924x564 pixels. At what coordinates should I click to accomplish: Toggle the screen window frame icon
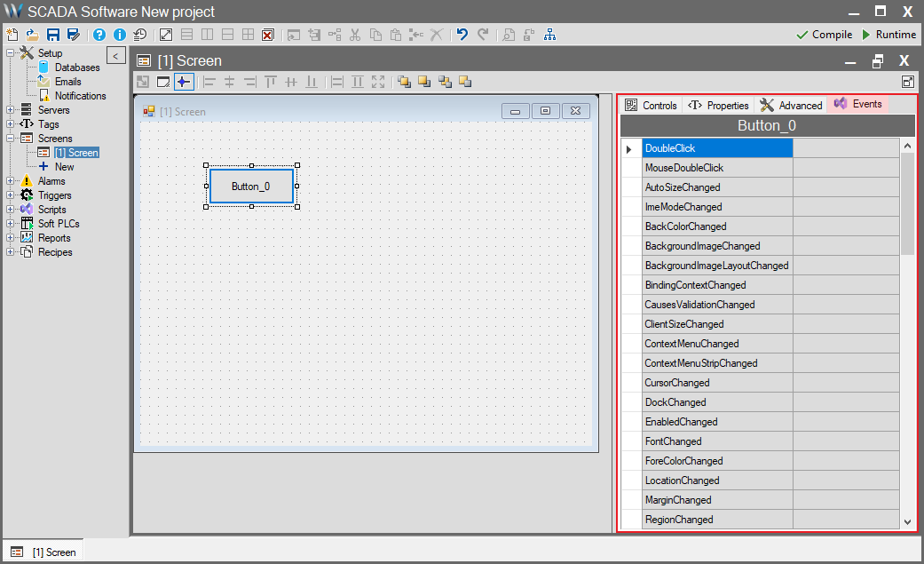click(x=163, y=82)
